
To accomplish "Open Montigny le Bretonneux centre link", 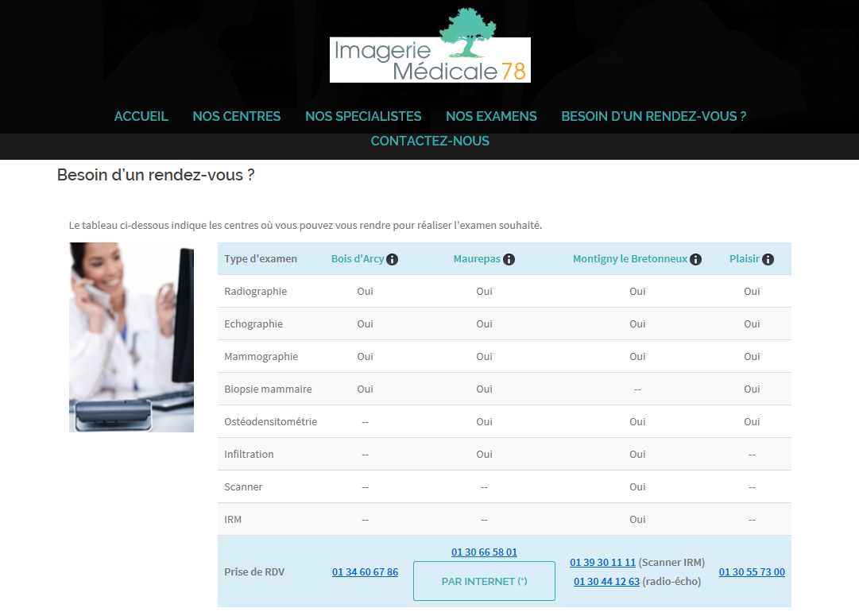I will coord(630,258).
